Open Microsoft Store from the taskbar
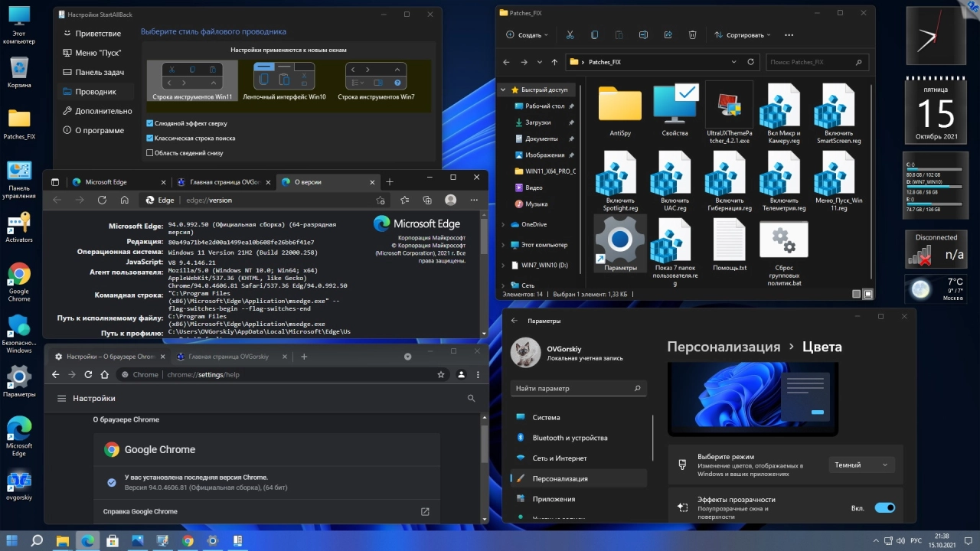 pos(113,541)
